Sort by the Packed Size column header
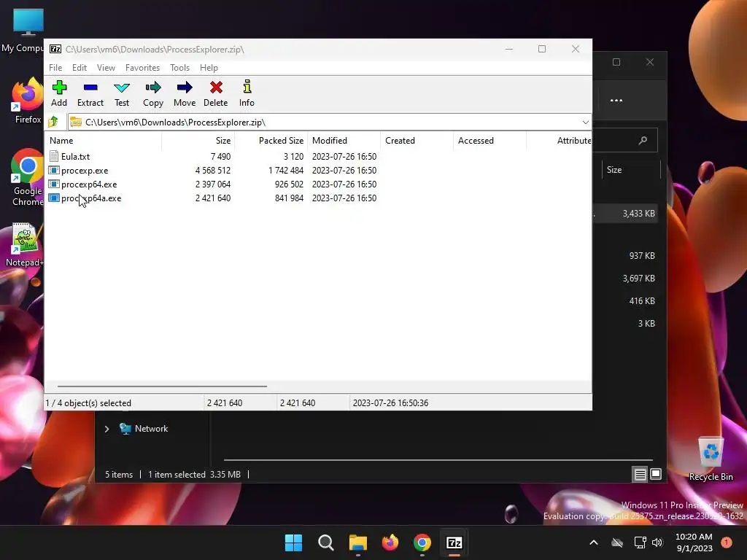Image resolution: width=747 pixels, height=560 pixels. click(271, 141)
